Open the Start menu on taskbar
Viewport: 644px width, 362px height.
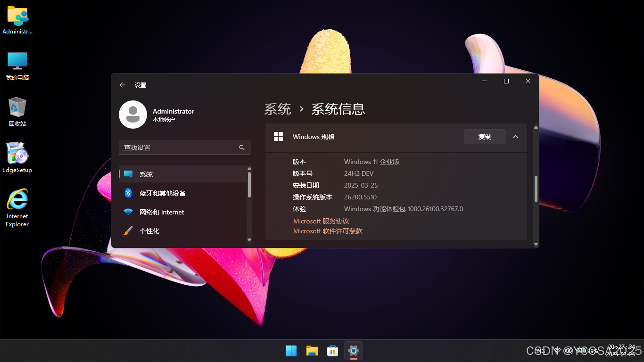(291, 351)
